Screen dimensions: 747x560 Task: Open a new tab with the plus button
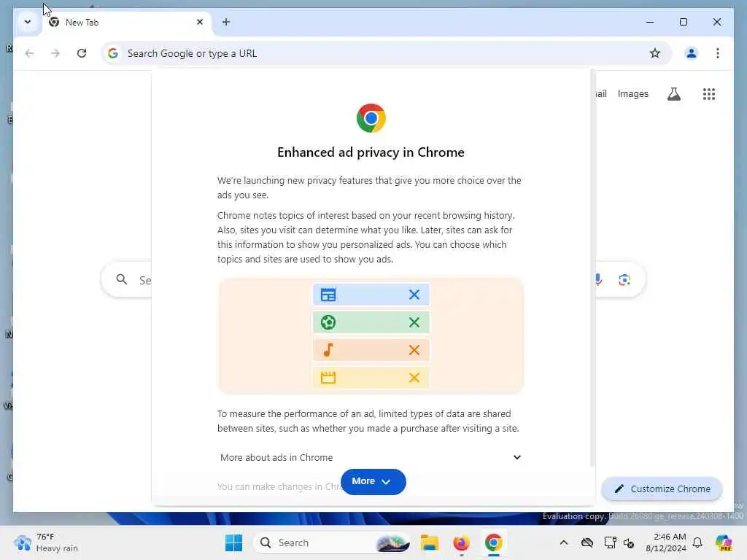coord(226,22)
